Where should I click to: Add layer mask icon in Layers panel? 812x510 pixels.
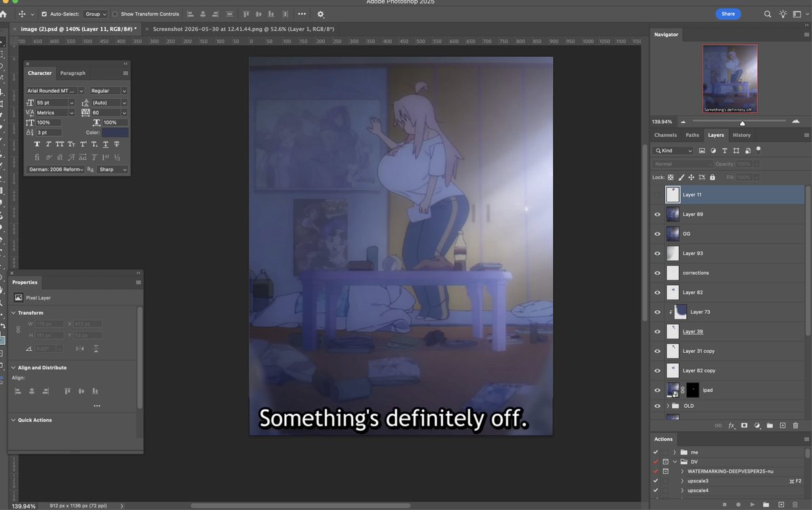point(744,426)
